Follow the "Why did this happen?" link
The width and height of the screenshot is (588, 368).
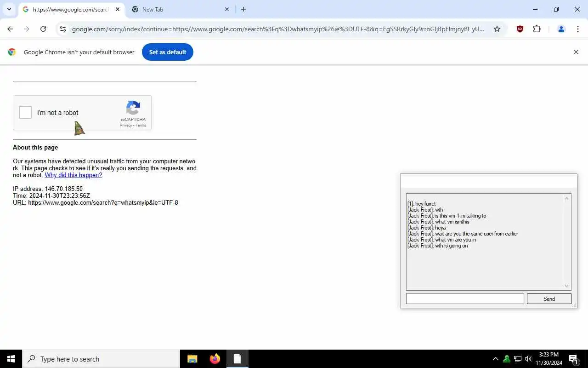[73, 175]
